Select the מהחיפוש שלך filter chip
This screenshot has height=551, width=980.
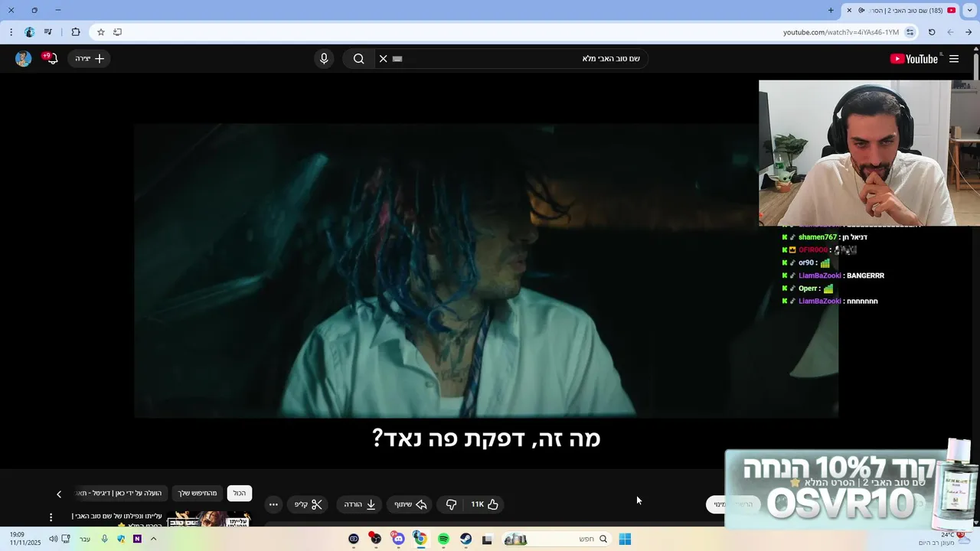pos(198,494)
